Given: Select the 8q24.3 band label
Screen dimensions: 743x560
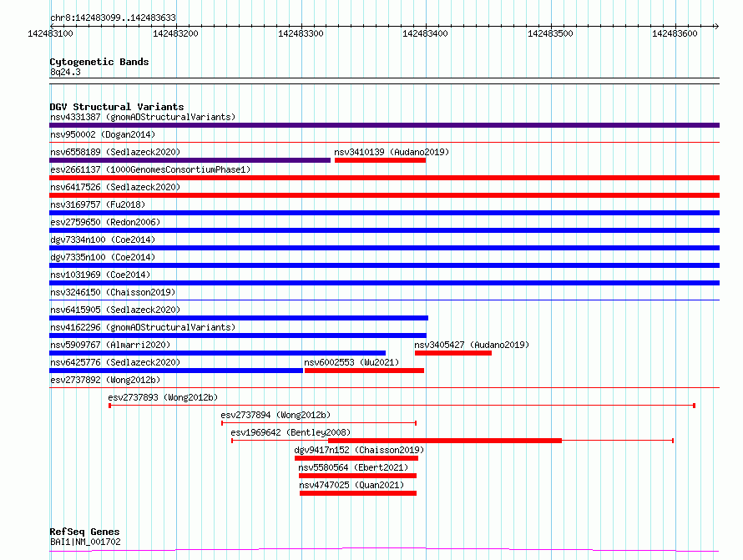Looking at the screenshot, I should pyautogui.click(x=65, y=72).
